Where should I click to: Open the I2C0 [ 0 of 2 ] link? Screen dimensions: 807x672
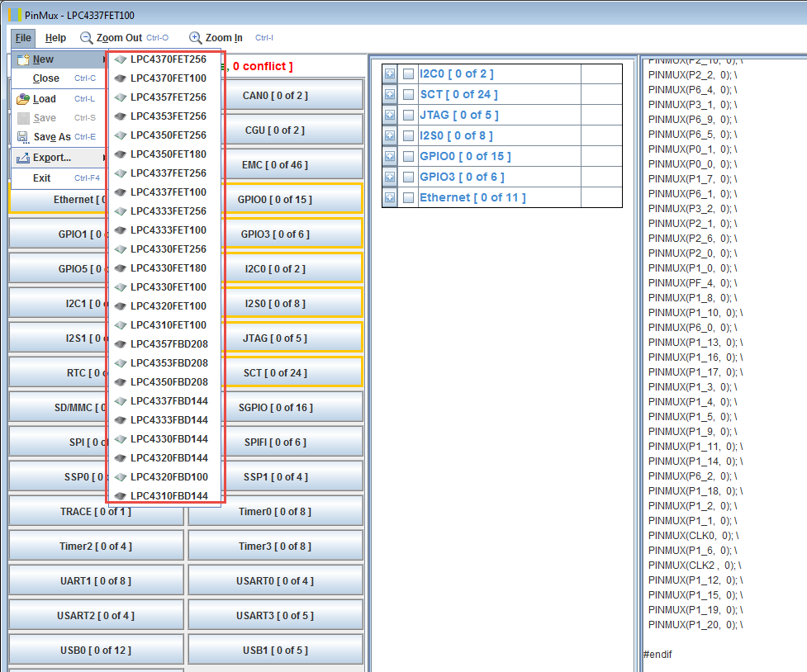(x=457, y=74)
